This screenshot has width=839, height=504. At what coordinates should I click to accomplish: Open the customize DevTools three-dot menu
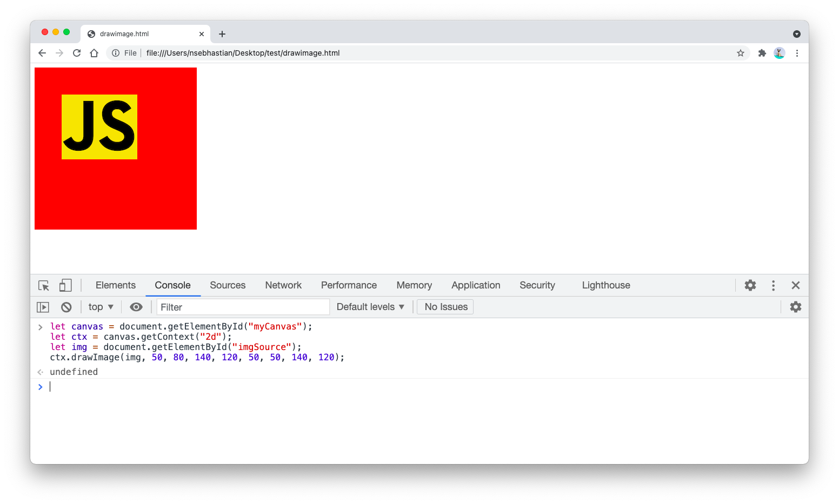(773, 285)
